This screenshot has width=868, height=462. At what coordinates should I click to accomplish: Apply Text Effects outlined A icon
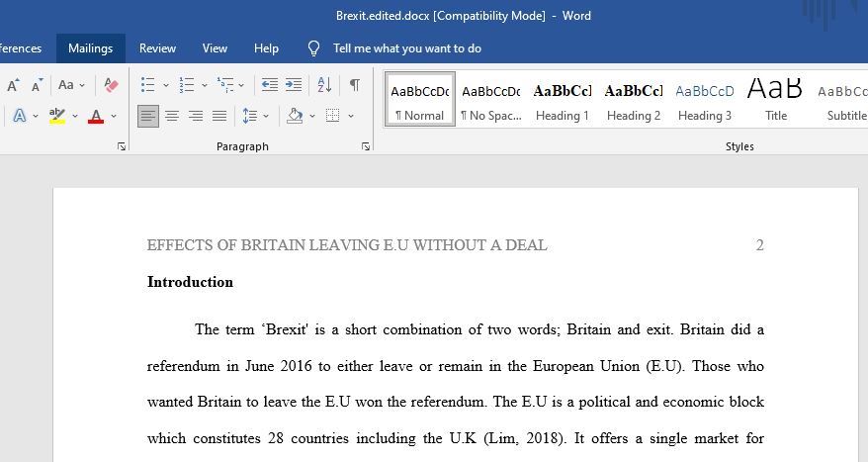coord(20,116)
